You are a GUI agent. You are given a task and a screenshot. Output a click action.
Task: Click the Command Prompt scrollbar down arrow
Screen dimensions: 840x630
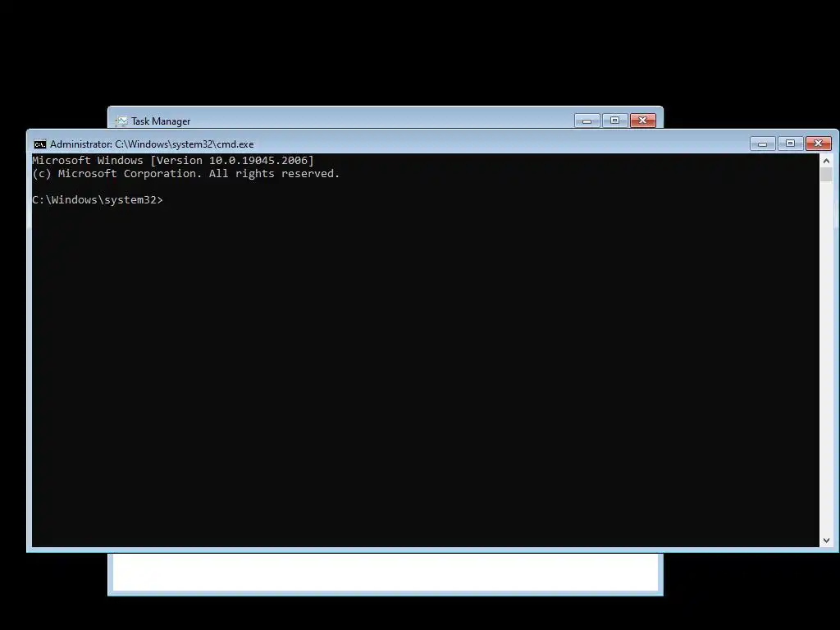[x=826, y=541]
